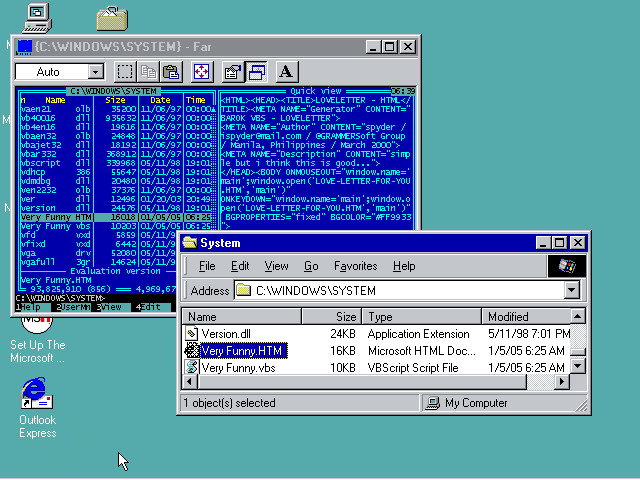Click the My Computer icon in status bar
Viewport: 640px width, 480px height.
[x=433, y=403]
